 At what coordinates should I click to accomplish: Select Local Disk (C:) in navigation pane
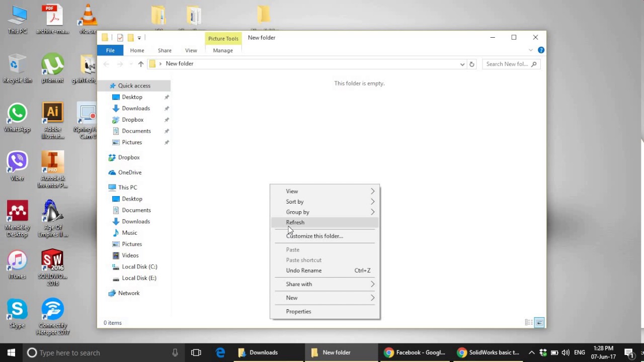139,266
